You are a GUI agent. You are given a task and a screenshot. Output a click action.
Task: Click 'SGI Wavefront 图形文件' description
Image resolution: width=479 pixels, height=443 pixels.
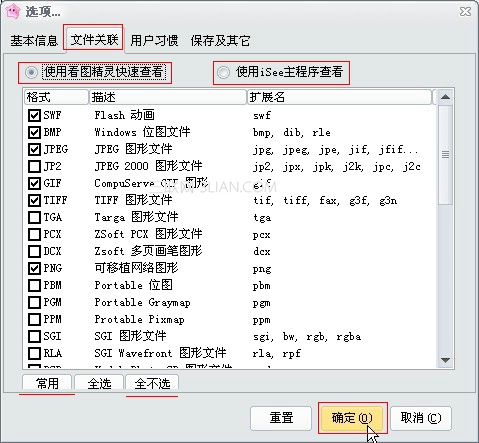(160, 353)
